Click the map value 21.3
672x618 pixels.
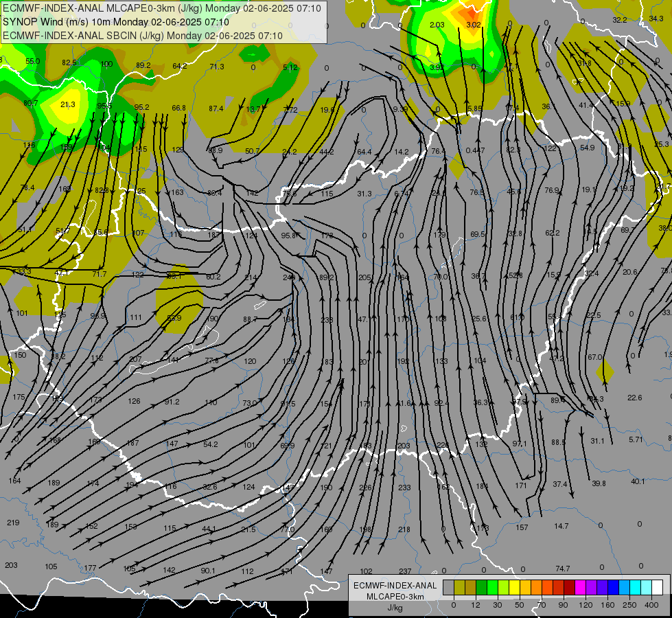68,104
